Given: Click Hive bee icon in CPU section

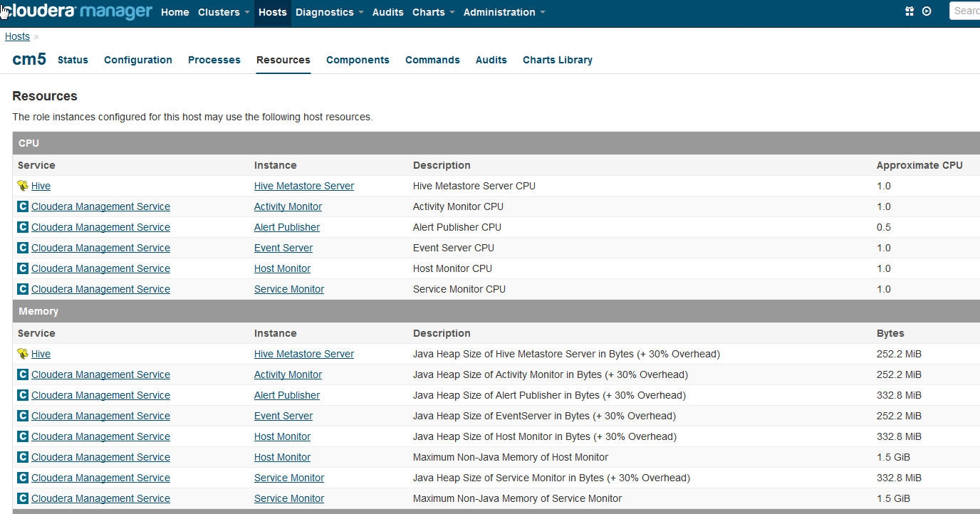Looking at the screenshot, I should [x=23, y=186].
